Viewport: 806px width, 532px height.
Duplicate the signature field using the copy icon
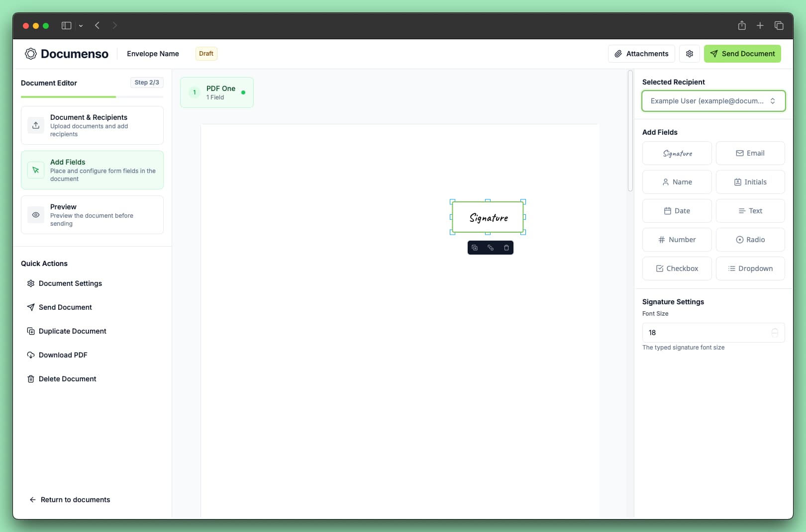[x=474, y=247]
